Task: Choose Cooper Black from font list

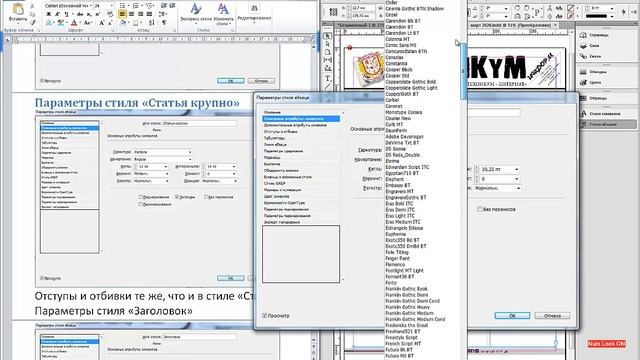Action: point(399,69)
